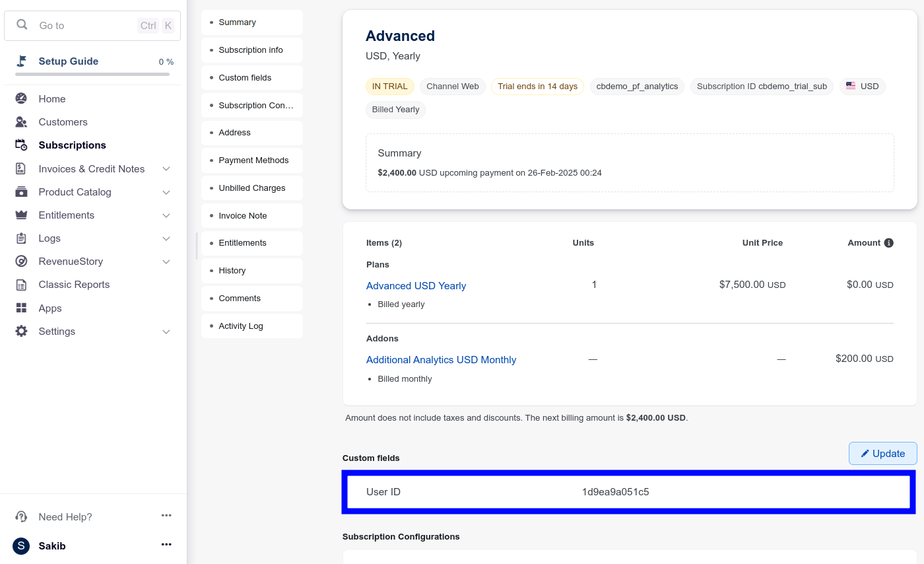This screenshot has height=564, width=924.
Task: Jump to the Payment Methods section
Action: [253, 160]
